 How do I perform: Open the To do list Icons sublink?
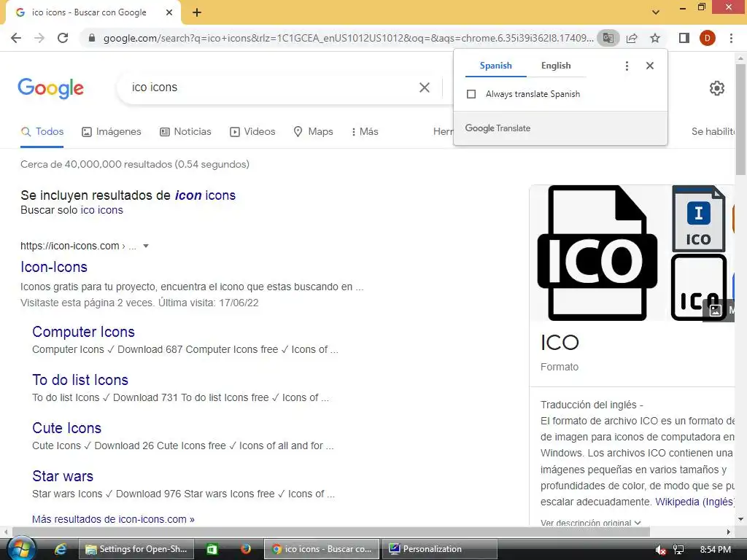[x=80, y=380]
